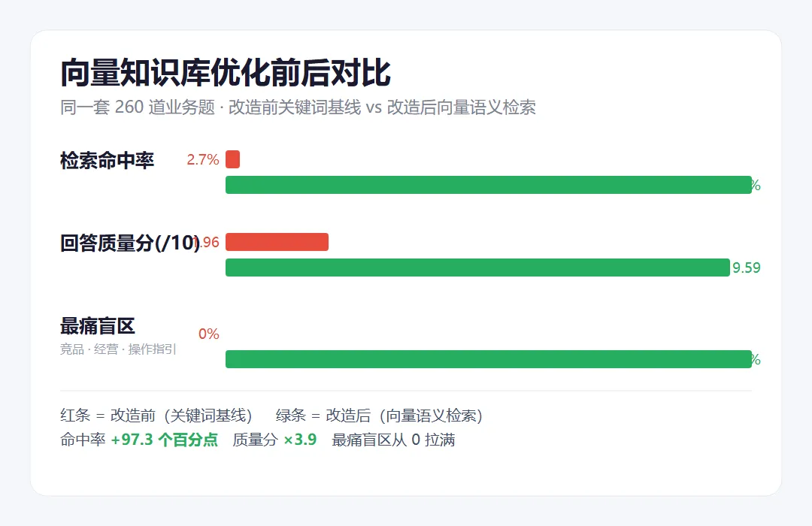Click the text 最痛盲区从 0 拉满
The width and height of the screenshot is (812, 526).
click(393, 440)
